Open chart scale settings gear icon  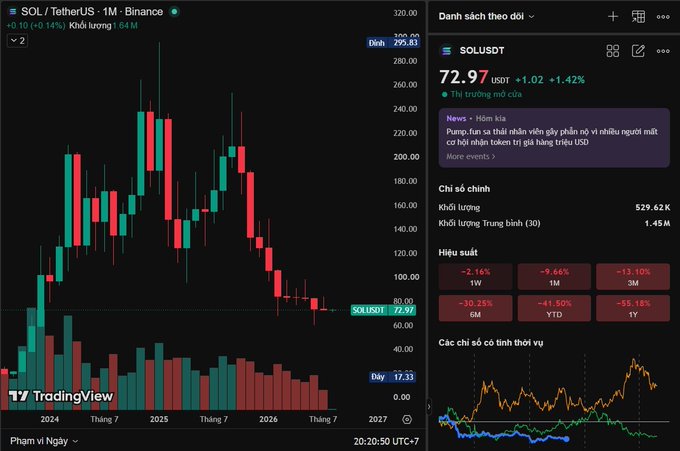407,419
